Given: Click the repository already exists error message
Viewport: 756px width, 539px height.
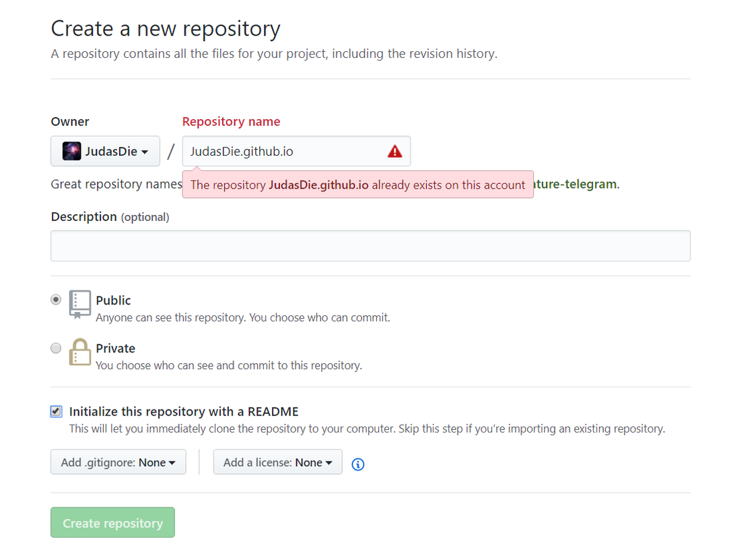Looking at the screenshot, I should tap(357, 185).
